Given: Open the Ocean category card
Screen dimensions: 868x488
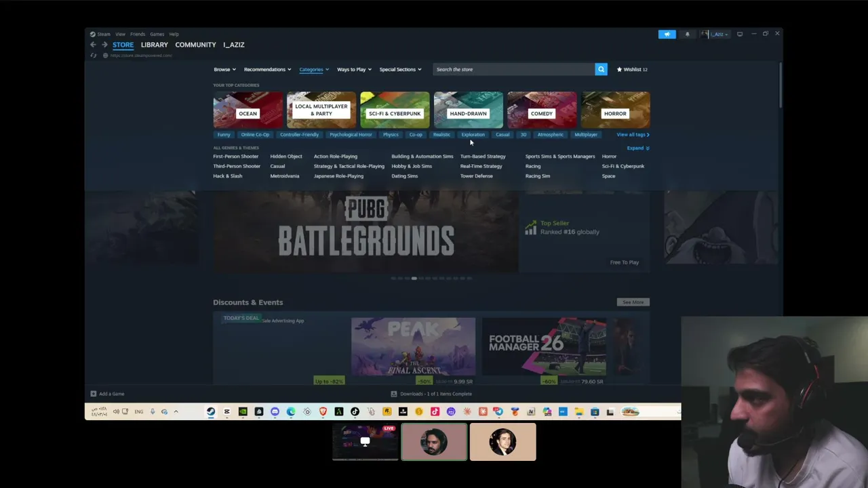Looking at the screenshot, I should [248, 110].
